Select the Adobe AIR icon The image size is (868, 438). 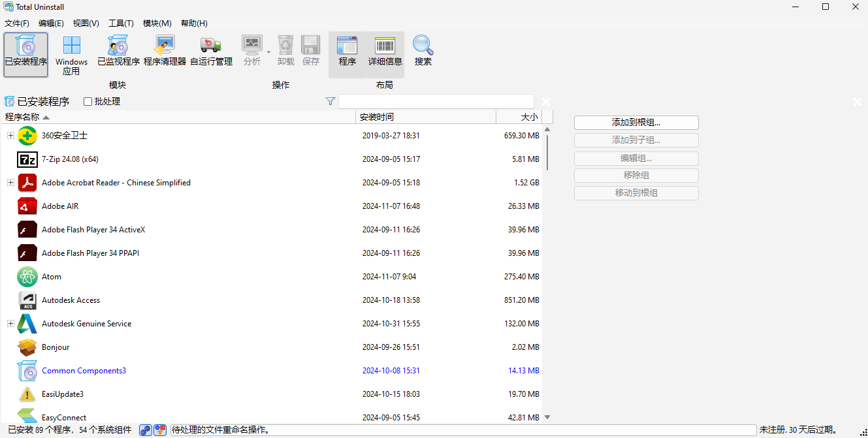pos(27,206)
